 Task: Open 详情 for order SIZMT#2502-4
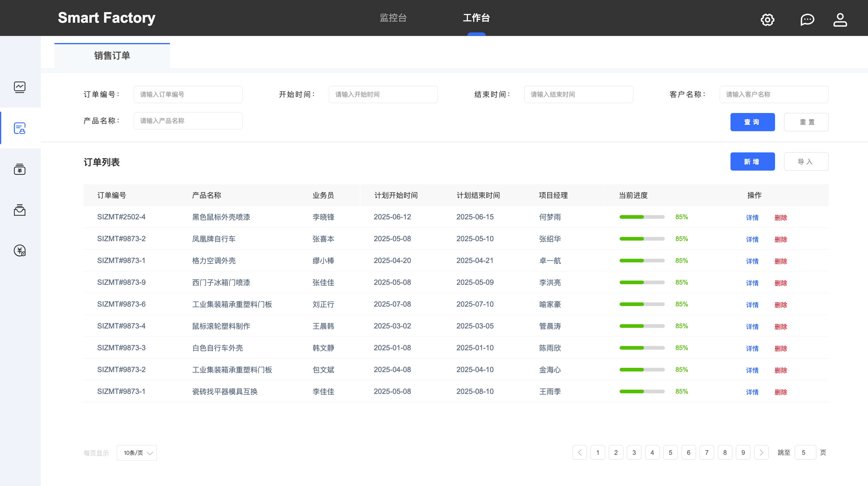click(x=752, y=217)
